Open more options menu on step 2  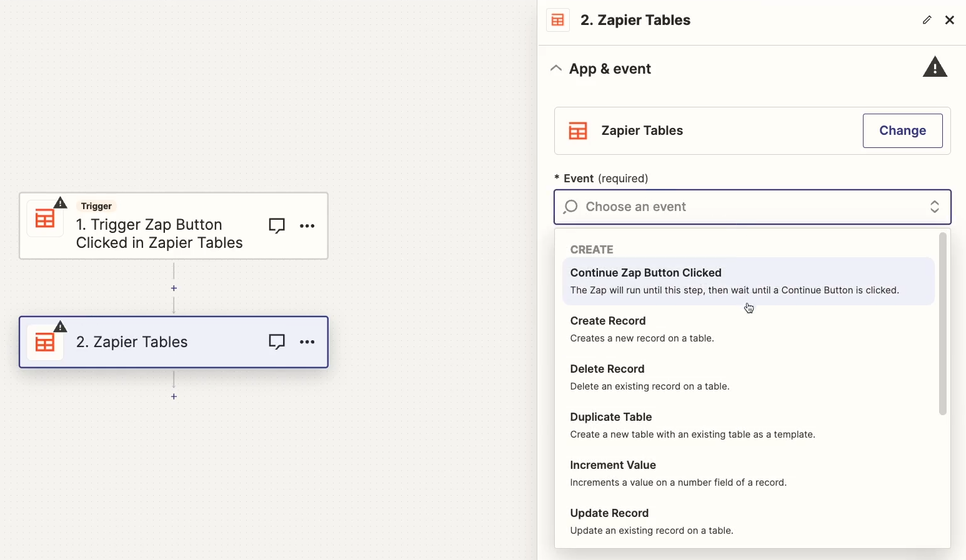click(307, 342)
